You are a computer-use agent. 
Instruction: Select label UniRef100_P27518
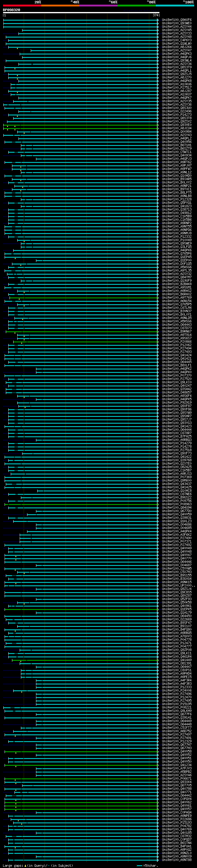point(177,450)
